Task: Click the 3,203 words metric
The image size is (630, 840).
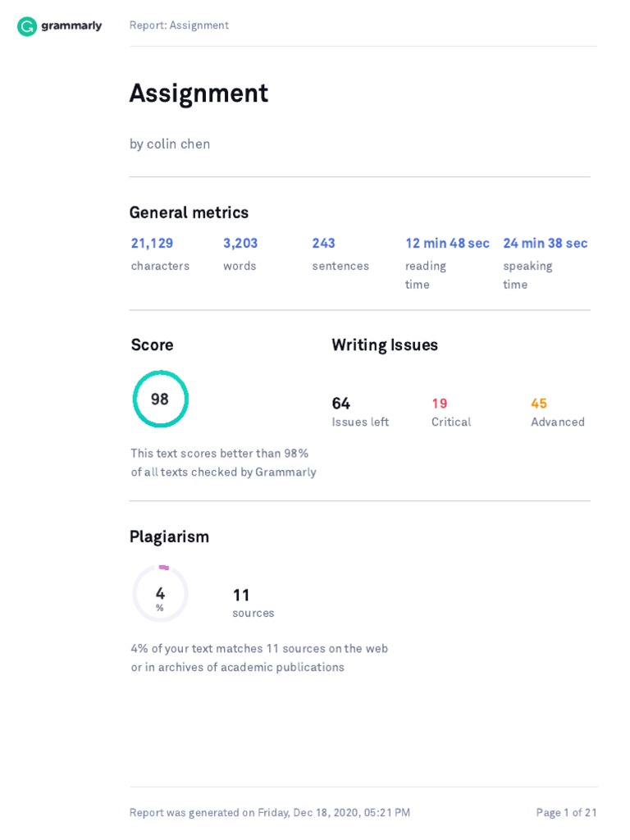Action: coord(240,244)
